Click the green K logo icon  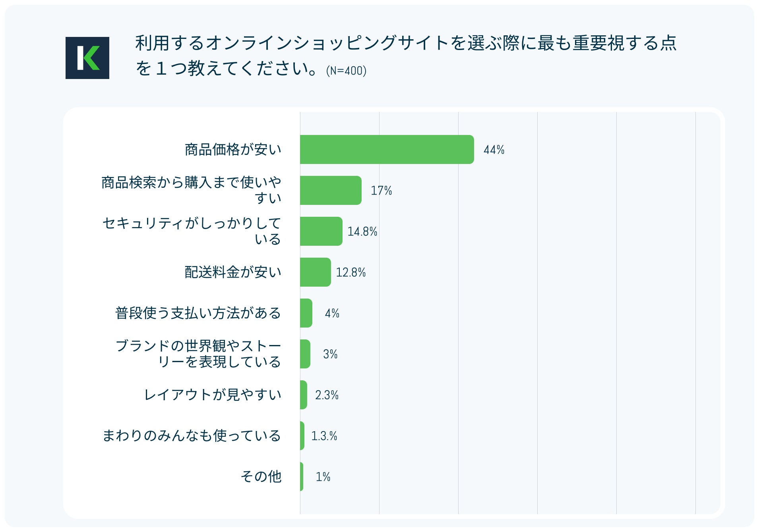pyautogui.click(x=87, y=58)
